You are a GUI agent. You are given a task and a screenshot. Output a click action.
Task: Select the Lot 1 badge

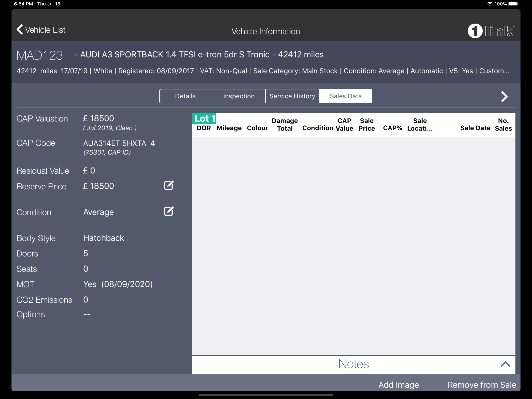(x=204, y=118)
